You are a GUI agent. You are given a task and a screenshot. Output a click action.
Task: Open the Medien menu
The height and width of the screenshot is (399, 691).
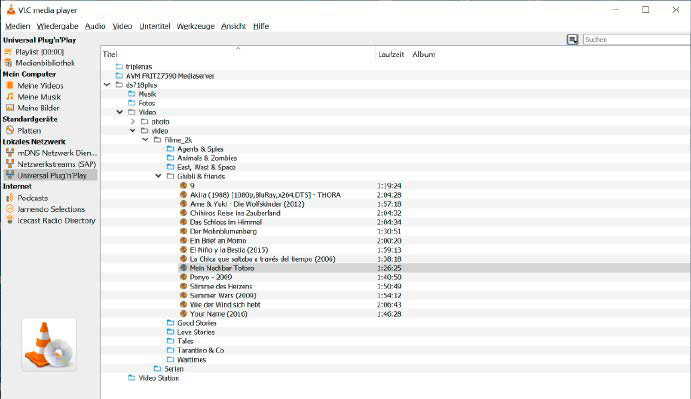pos(18,26)
